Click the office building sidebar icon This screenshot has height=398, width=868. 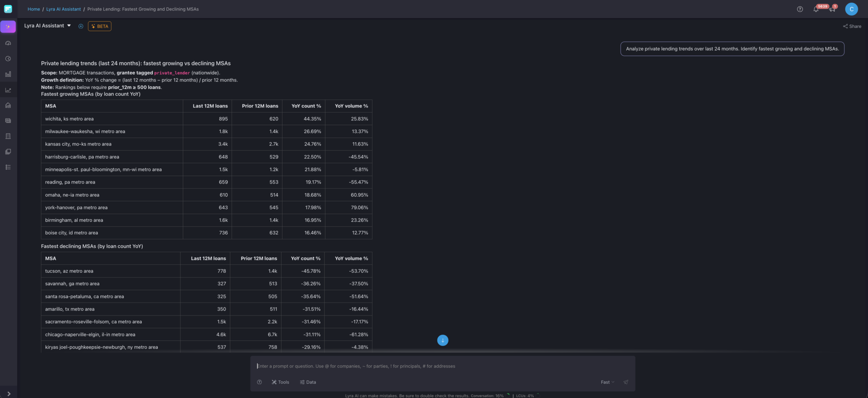(x=8, y=136)
